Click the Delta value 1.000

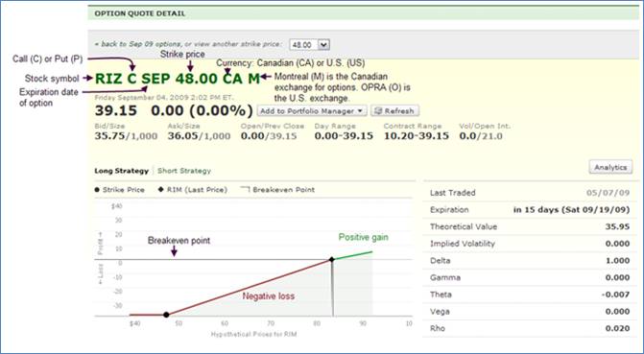click(617, 261)
